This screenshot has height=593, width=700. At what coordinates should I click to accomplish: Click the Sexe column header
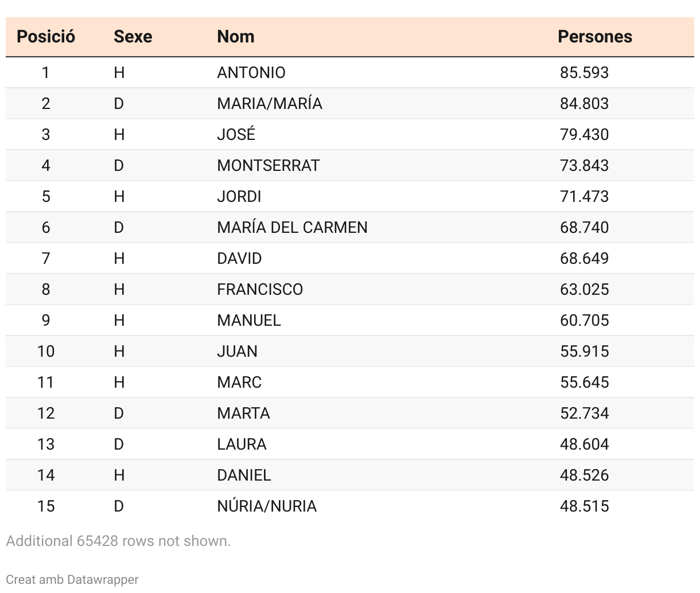[133, 37]
